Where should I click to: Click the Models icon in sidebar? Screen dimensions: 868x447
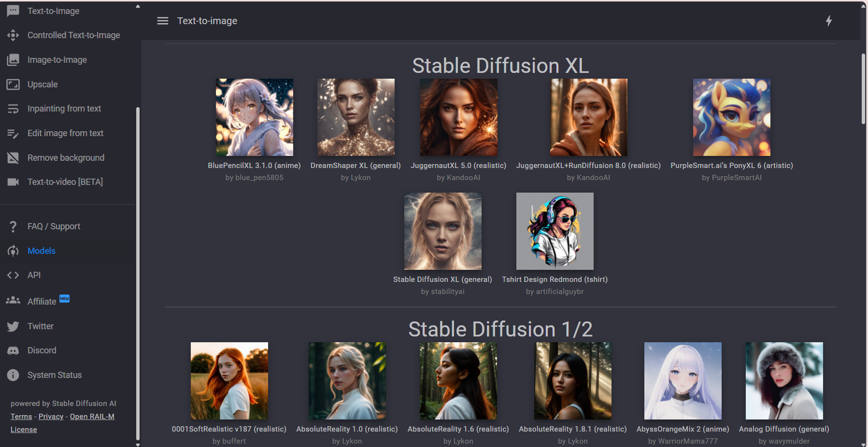coord(13,251)
